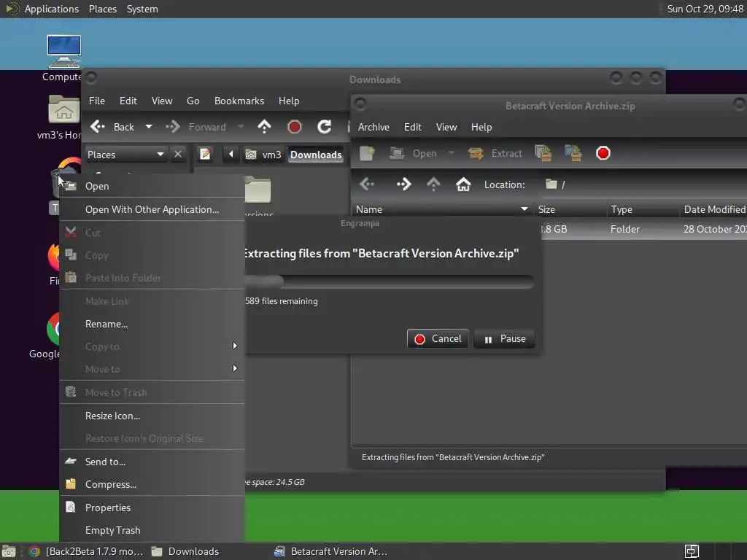Viewport: 747px width, 560px height.
Task: Toggle the text location edit icon
Action: (x=205, y=155)
